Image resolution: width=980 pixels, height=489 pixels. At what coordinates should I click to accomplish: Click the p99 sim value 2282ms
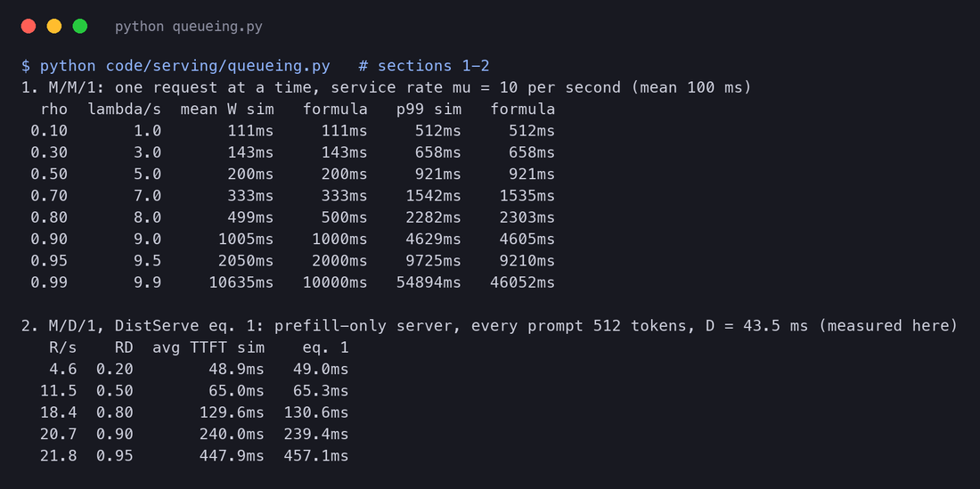pos(433,217)
